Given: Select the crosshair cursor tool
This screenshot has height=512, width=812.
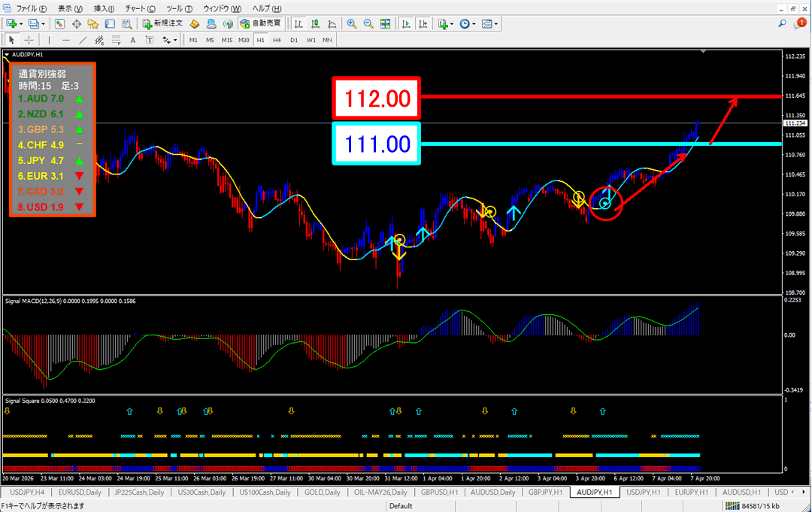Looking at the screenshot, I should click(29, 40).
